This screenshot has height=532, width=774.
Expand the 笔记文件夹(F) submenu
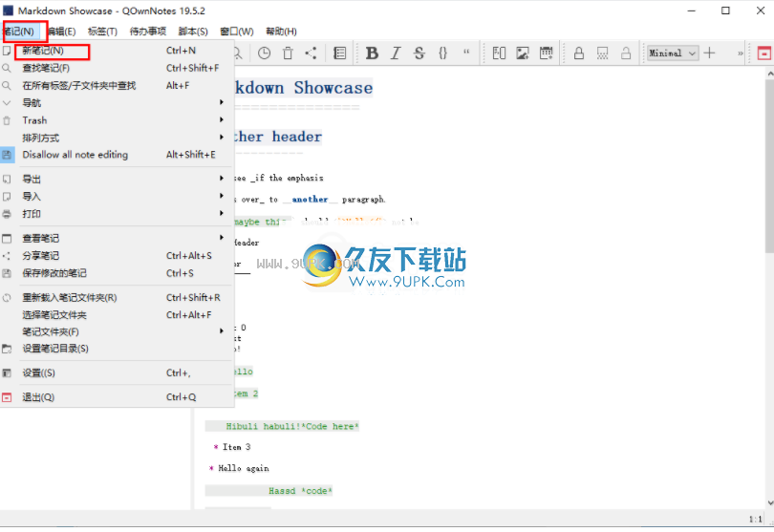tap(117, 331)
